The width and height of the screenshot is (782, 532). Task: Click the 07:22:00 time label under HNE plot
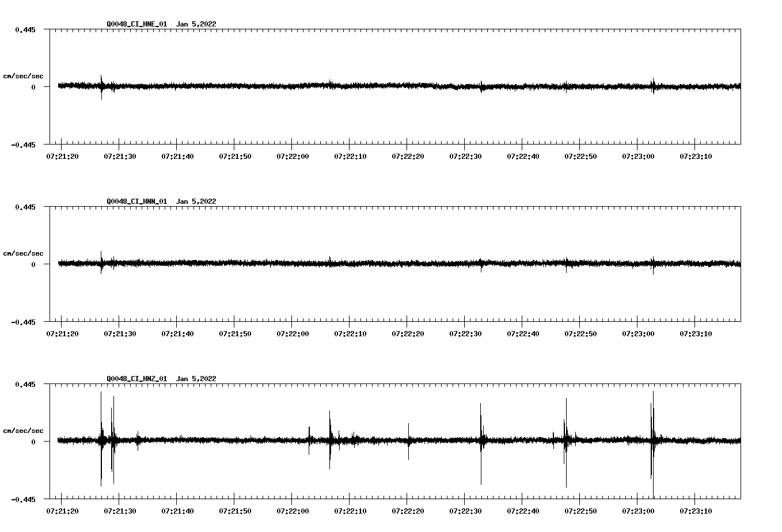293,157
